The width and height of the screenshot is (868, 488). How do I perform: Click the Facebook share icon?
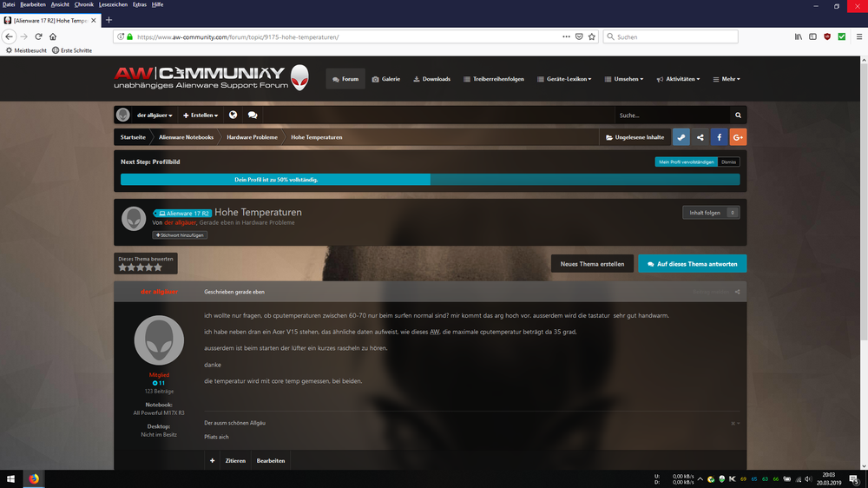click(x=719, y=137)
